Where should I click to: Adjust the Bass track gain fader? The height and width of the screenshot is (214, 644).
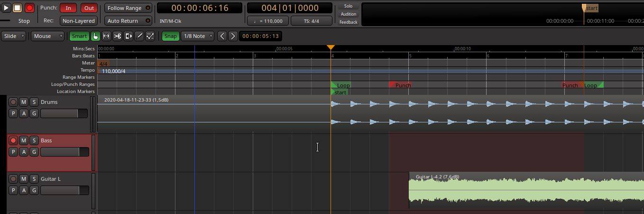(x=64, y=152)
